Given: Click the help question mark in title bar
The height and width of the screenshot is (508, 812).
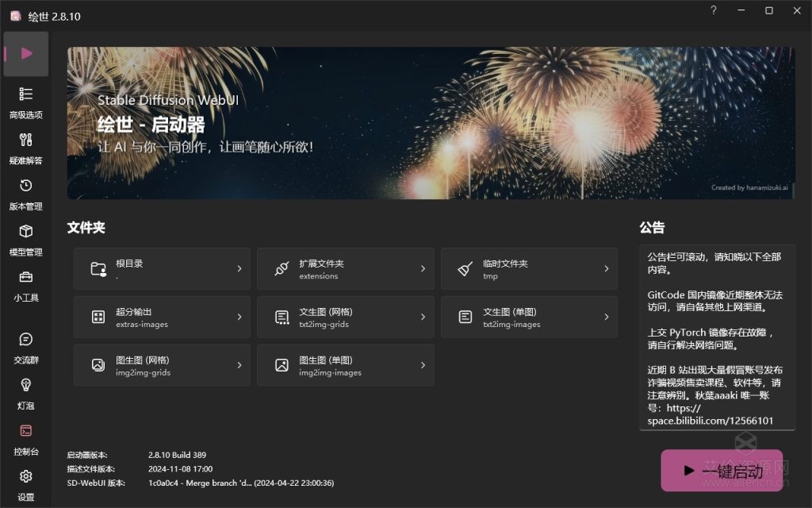Looking at the screenshot, I should pos(714,10).
